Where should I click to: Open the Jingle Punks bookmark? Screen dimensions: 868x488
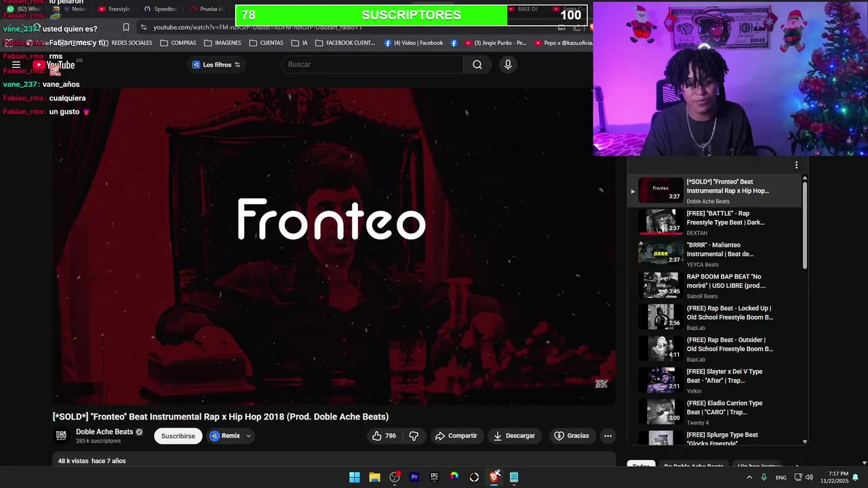pos(496,43)
